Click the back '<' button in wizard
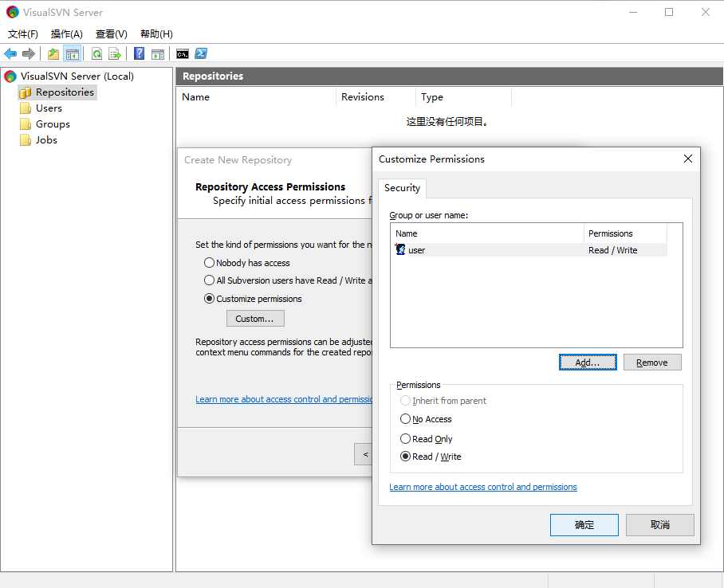The height and width of the screenshot is (588, 724). point(364,455)
